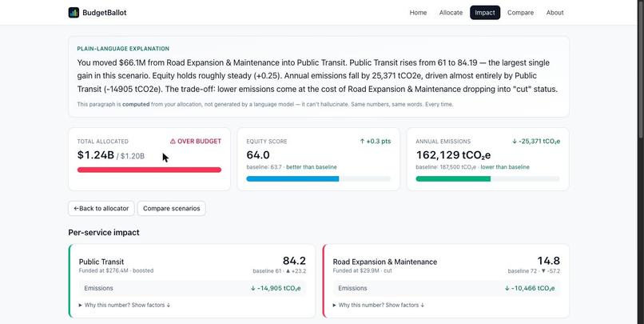The image size is (644, 324).
Task: Click the Public Transit service card title
Action: pyautogui.click(x=101, y=262)
